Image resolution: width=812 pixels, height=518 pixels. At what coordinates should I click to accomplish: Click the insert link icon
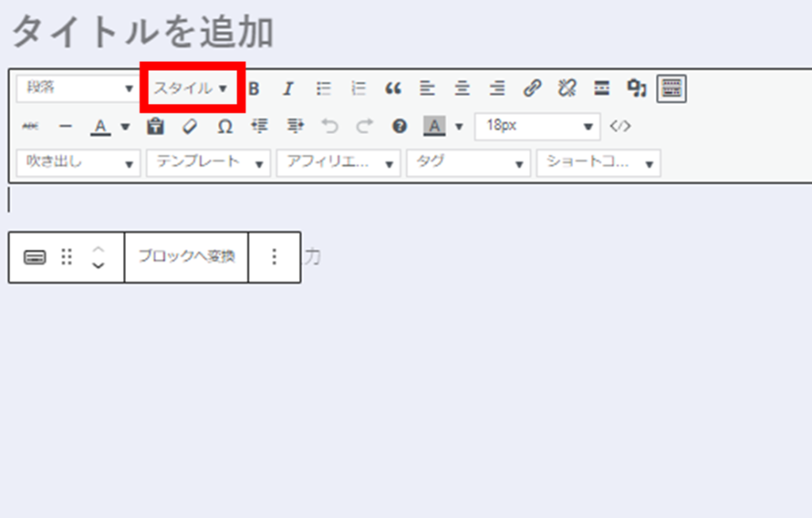(x=532, y=89)
